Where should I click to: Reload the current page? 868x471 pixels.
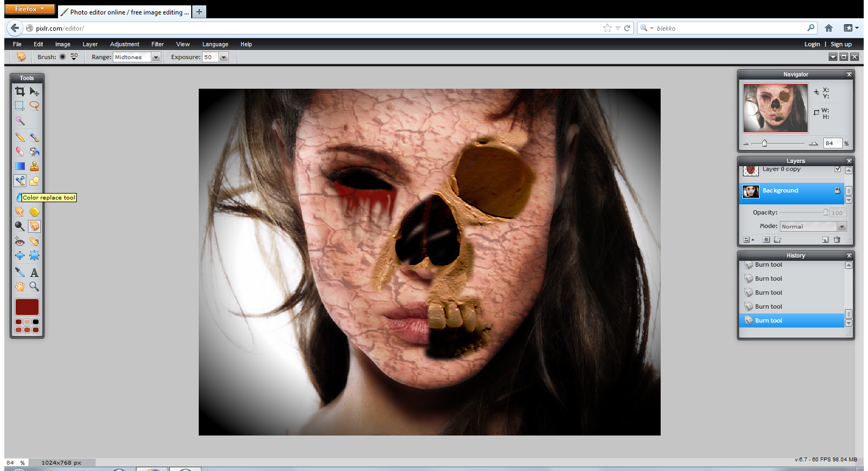[x=627, y=28]
